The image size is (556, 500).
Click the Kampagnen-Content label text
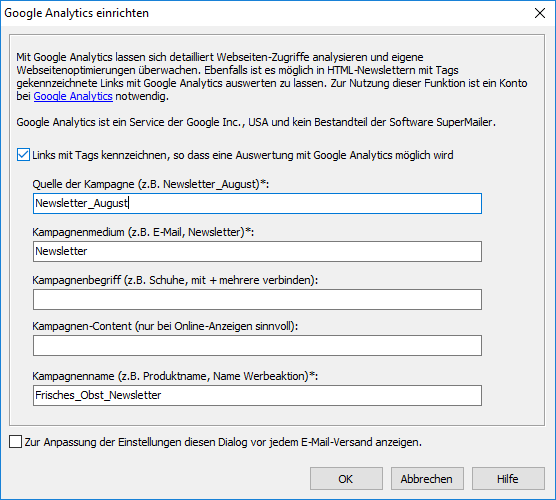click(x=165, y=326)
